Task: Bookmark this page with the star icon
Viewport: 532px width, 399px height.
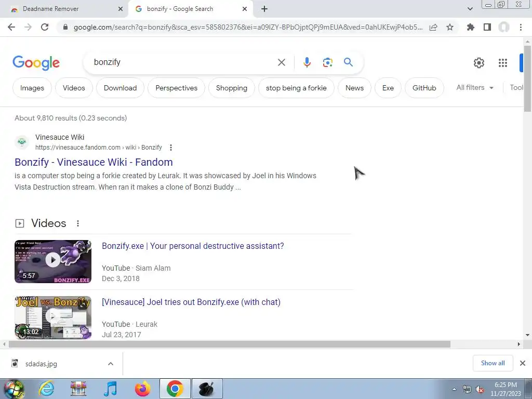Action: (450, 27)
